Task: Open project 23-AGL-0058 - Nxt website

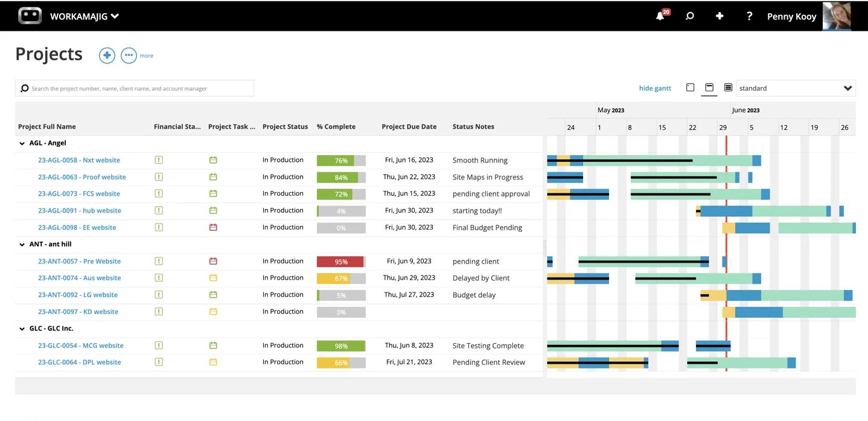Action: [79, 160]
